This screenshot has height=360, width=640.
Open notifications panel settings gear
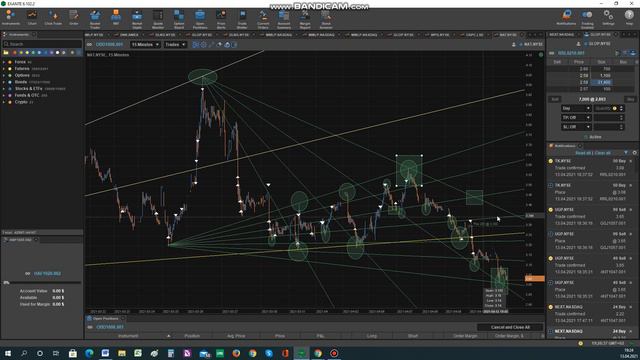[634, 153]
